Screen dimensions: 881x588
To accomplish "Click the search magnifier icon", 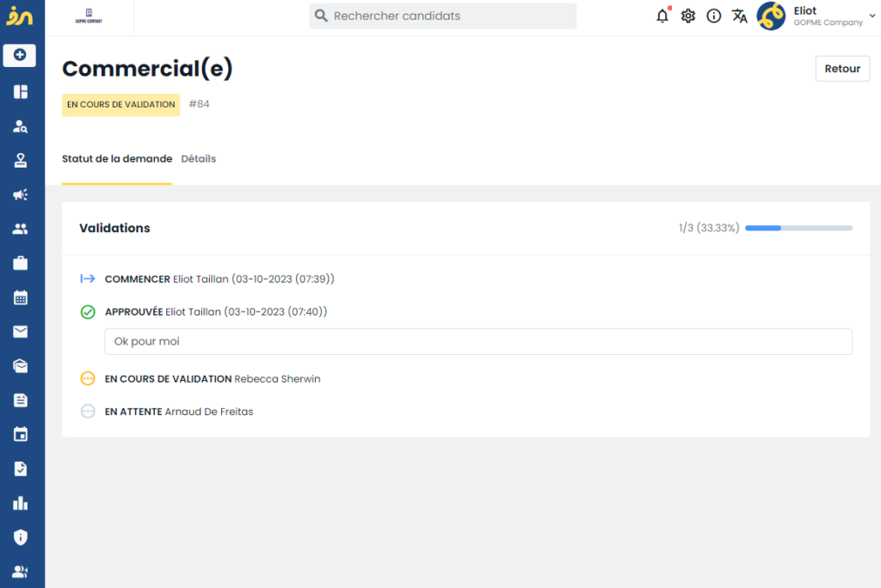I will point(321,15).
